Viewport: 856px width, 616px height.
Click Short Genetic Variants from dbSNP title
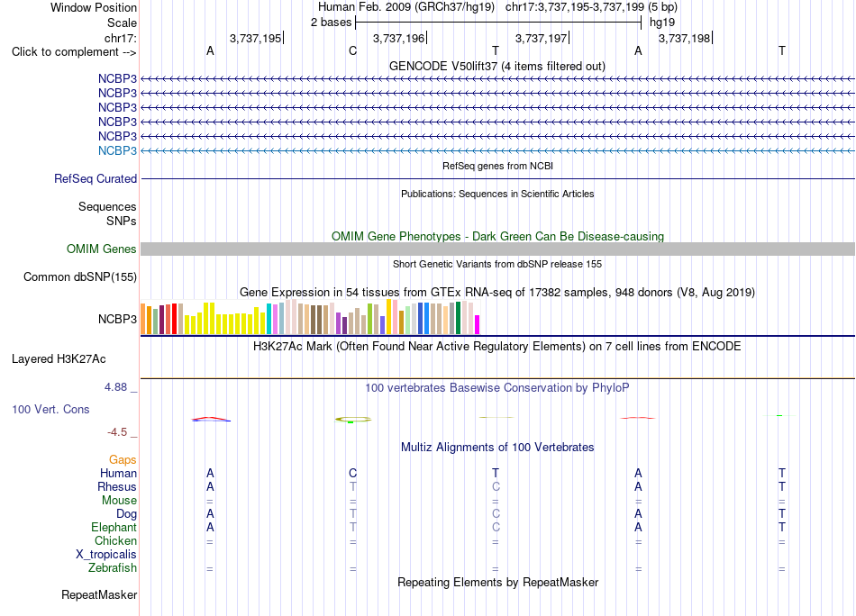(x=497, y=264)
